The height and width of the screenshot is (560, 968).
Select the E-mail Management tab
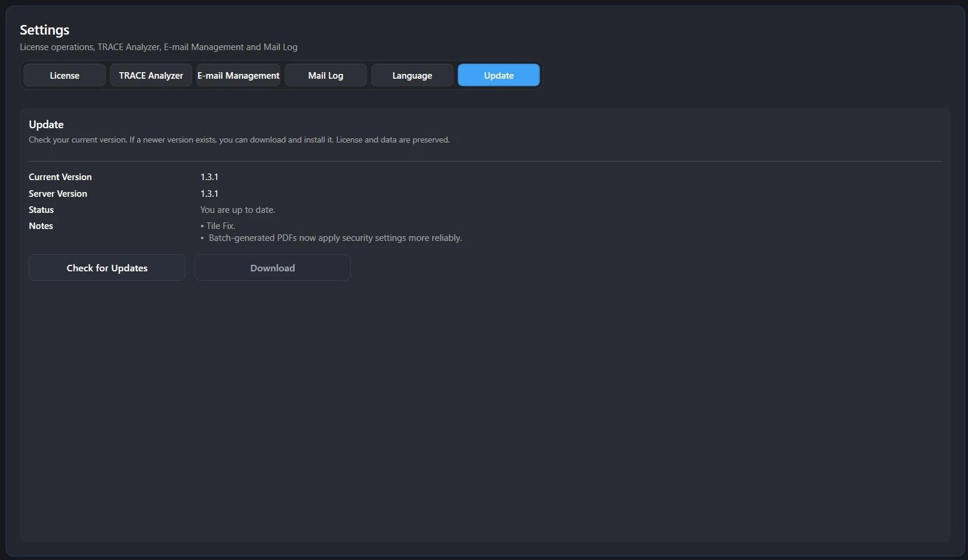pyautogui.click(x=238, y=75)
